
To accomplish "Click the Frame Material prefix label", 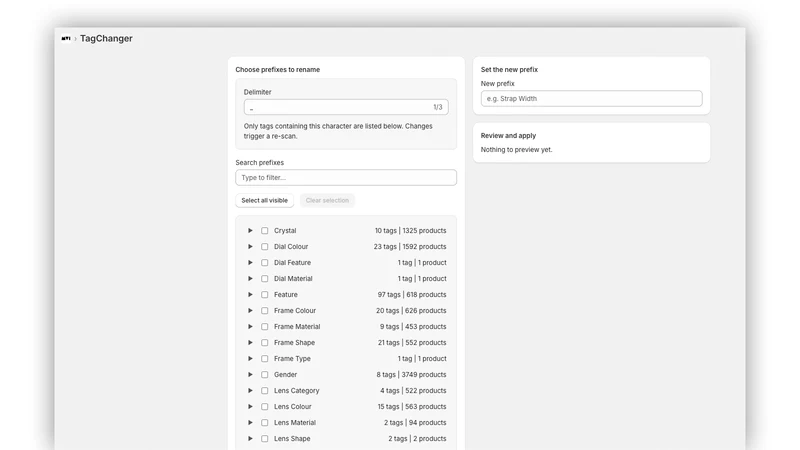I will point(297,327).
